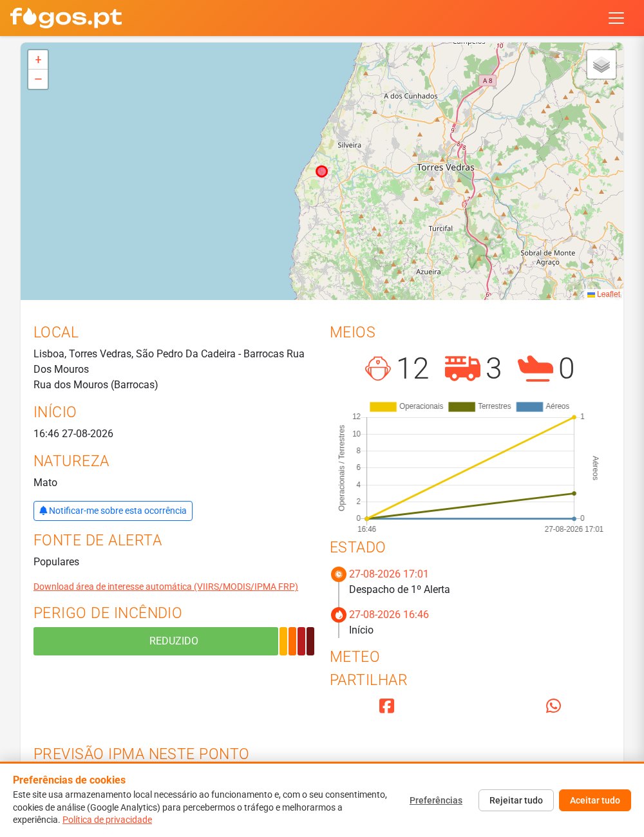This screenshot has height=837, width=644.
Task: Click Rejeitar tudo cookies button
Action: click(x=516, y=800)
